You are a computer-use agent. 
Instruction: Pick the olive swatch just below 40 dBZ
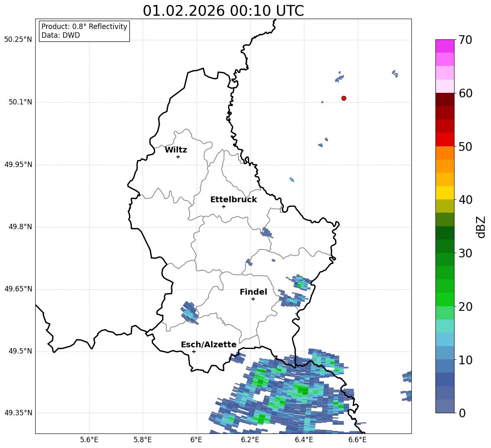[x=445, y=206]
